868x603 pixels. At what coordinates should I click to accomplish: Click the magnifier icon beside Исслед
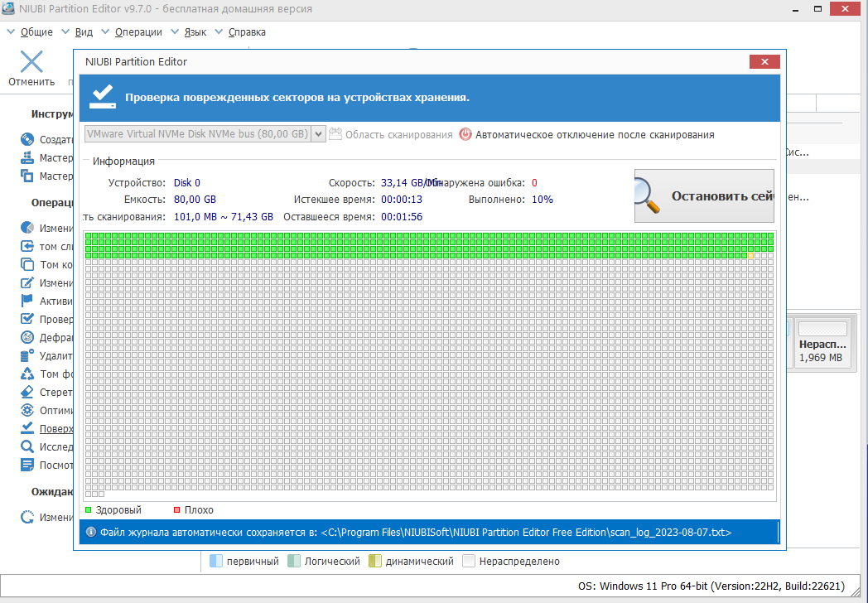click(27, 446)
